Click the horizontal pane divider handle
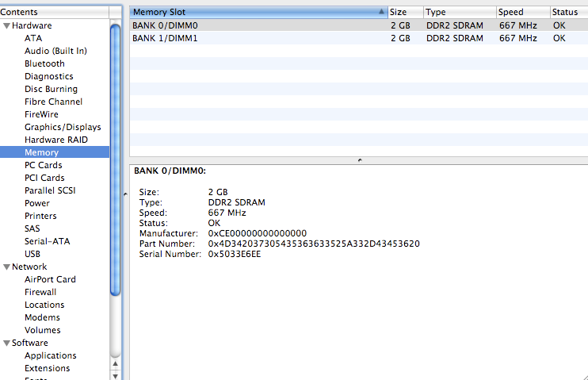Screen dimensions: 588x380 (359, 159)
